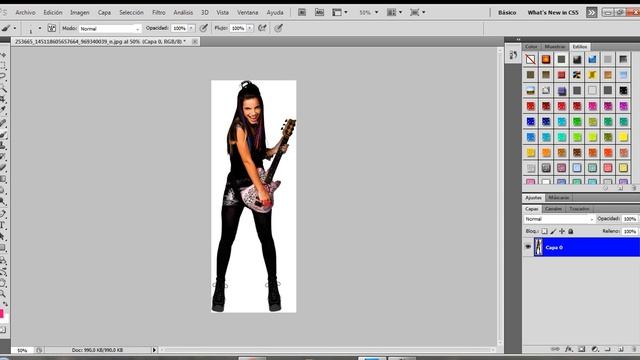
Task: Open the layer blend mode Normal dropdown
Action: click(559, 219)
